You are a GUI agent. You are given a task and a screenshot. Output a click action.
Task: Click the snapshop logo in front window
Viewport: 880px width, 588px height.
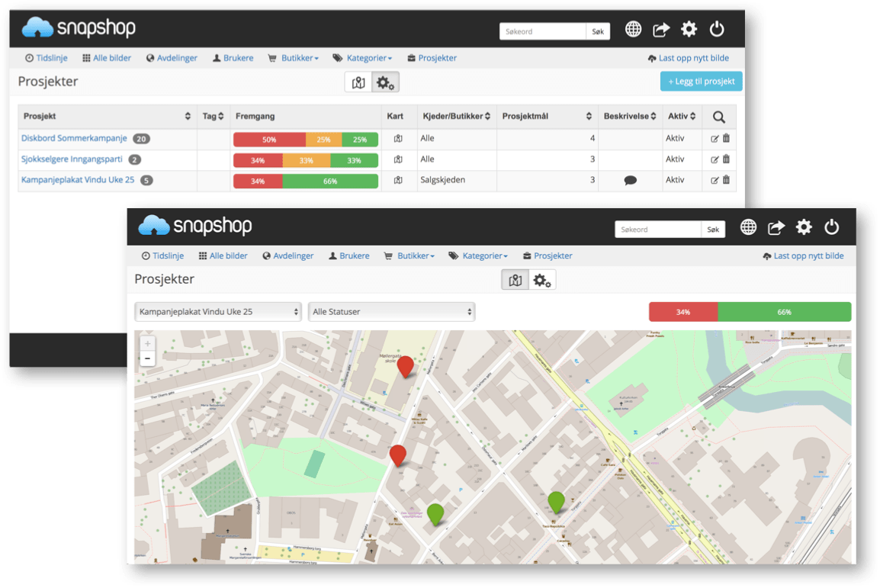[194, 225]
